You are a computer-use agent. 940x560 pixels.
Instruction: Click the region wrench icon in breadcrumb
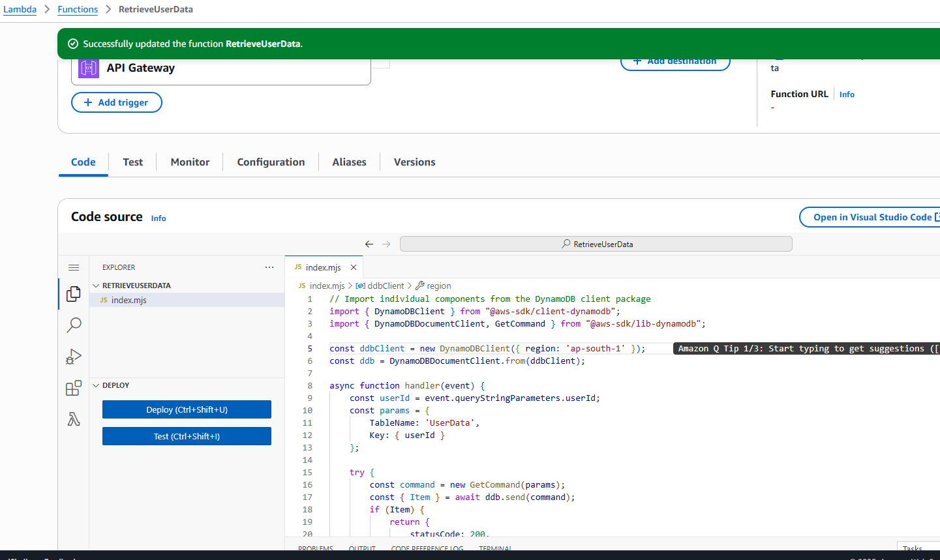[x=420, y=286]
